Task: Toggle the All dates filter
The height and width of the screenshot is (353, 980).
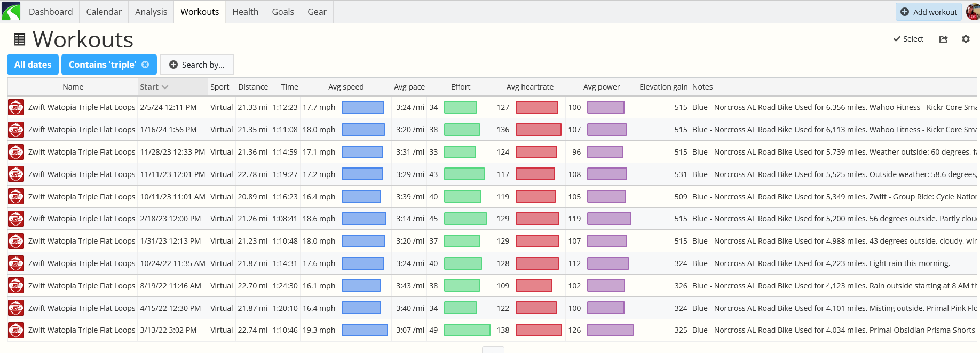Action: click(33, 65)
